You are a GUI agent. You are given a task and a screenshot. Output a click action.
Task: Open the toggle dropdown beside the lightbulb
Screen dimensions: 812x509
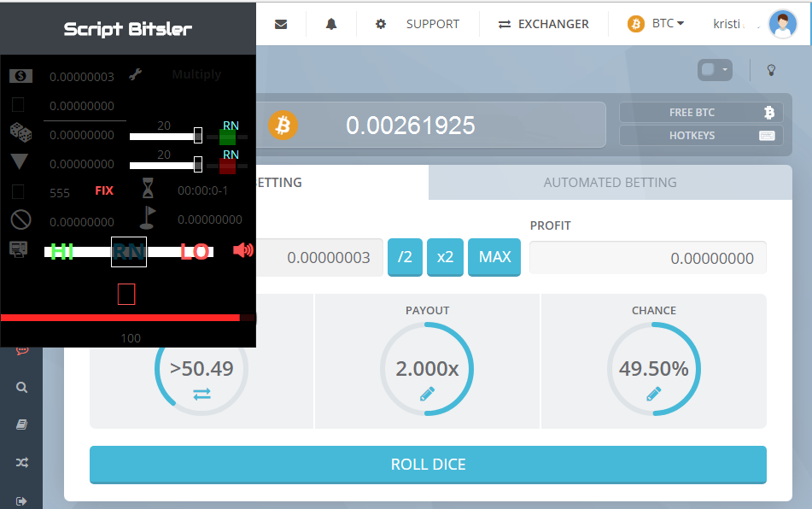click(715, 70)
